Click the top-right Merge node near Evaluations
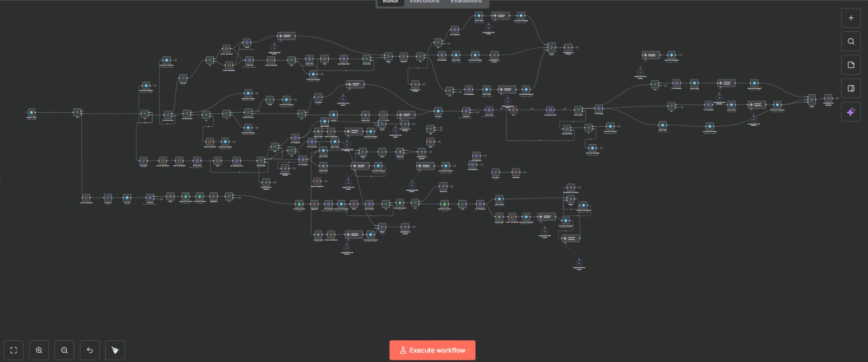This screenshot has width=868, height=362. pyautogui.click(x=551, y=48)
